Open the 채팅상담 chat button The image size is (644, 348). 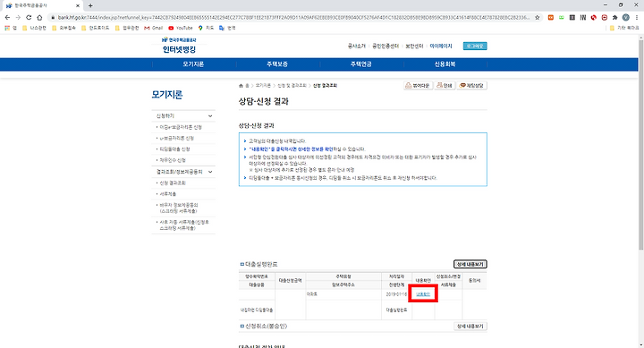coord(472,86)
